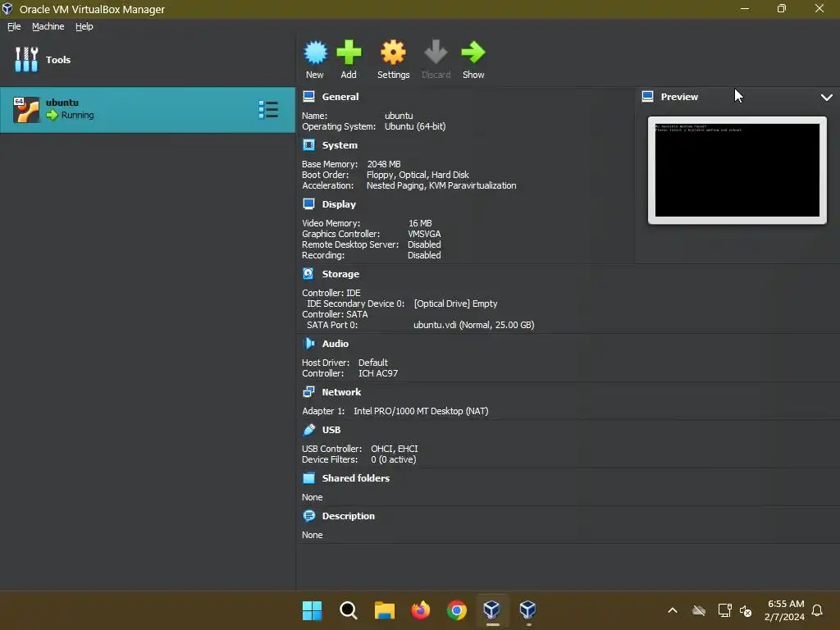This screenshot has height=630, width=840.
Task: Click the ubuntu VM OS icon
Action: point(26,110)
